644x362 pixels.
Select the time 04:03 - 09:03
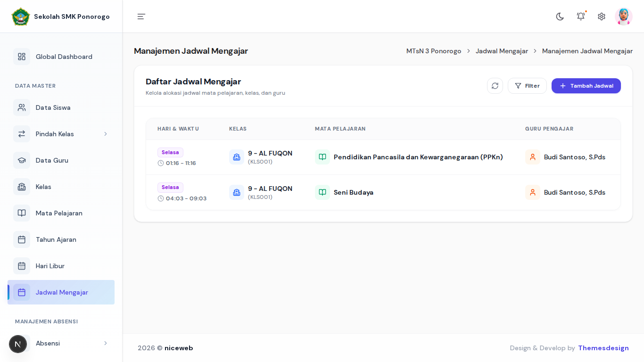pyautogui.click(x=186, y=198)
